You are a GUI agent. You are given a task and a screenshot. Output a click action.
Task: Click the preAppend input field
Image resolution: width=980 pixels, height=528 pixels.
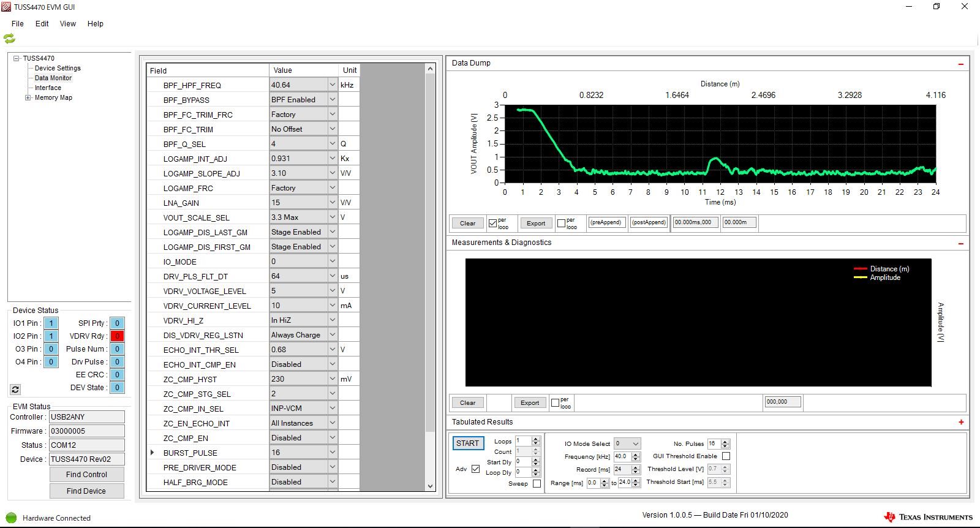pyautogui.click(x=606, y=222)
